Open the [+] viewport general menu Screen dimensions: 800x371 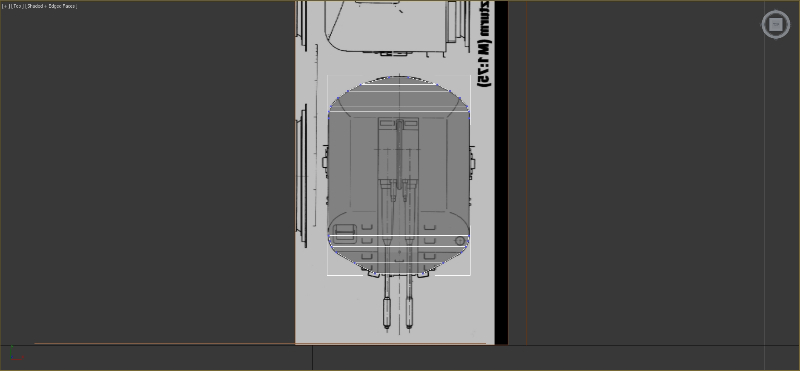(x=6, y=6)
